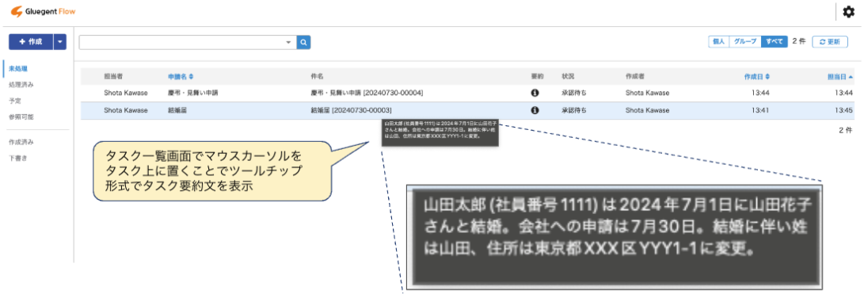The height and width of the screenshot is (306, 868).
Task: Open 処理済み in the sidebar
Action: click(x=21, y=85)
